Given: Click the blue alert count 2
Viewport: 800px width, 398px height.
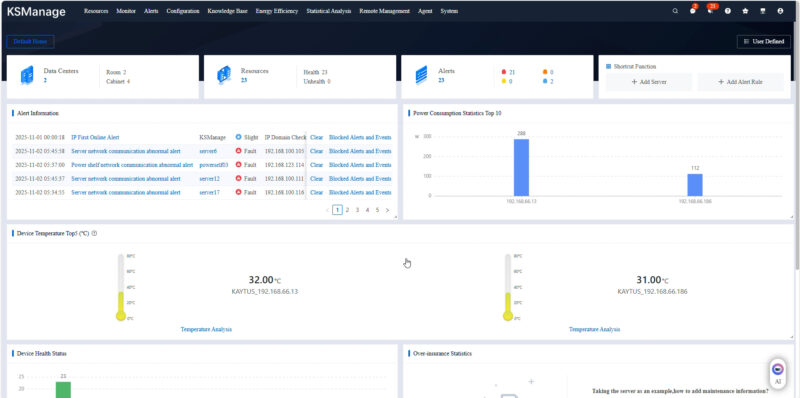Looking at the screenshot, I should [x=552, y=82].
